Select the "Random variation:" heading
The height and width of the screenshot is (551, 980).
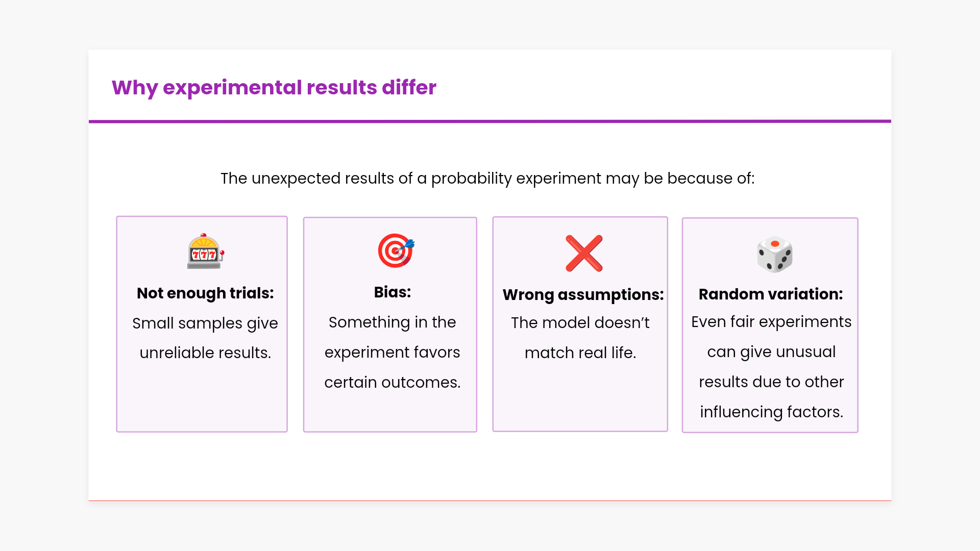[771, 294]
